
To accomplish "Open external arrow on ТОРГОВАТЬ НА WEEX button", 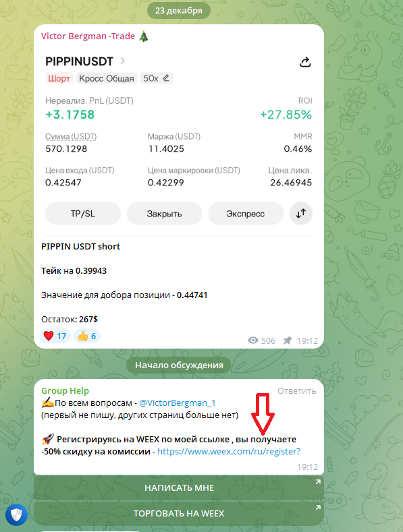I will (318, 508).
